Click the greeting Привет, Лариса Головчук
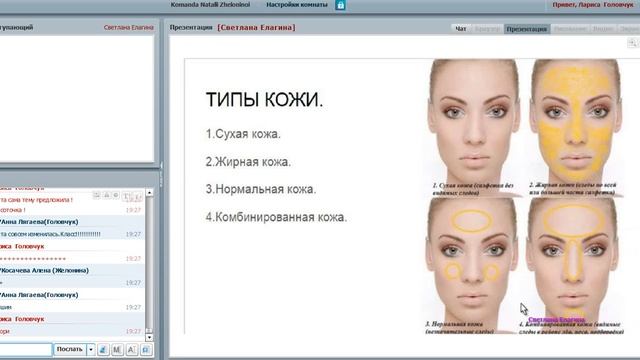 pos(593,5)
